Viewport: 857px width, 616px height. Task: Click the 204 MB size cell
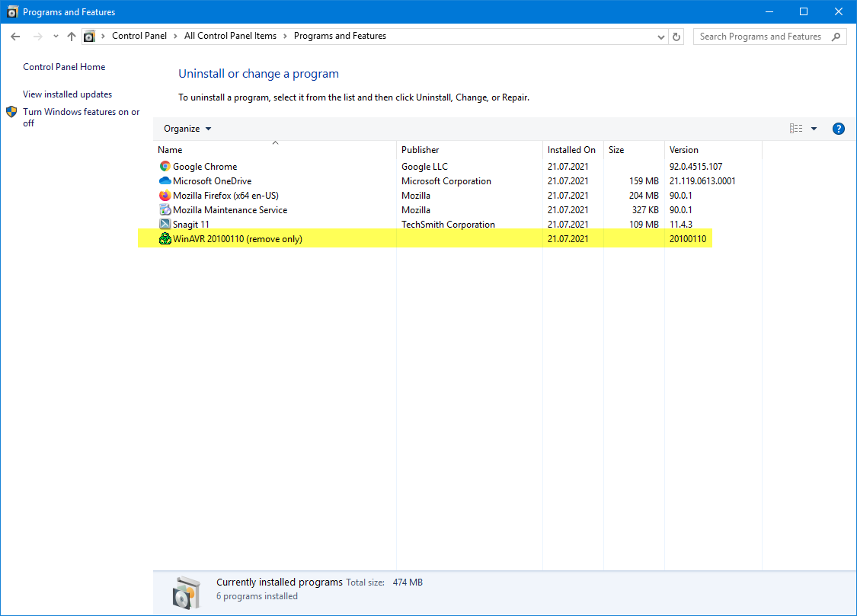pos(644,196)
